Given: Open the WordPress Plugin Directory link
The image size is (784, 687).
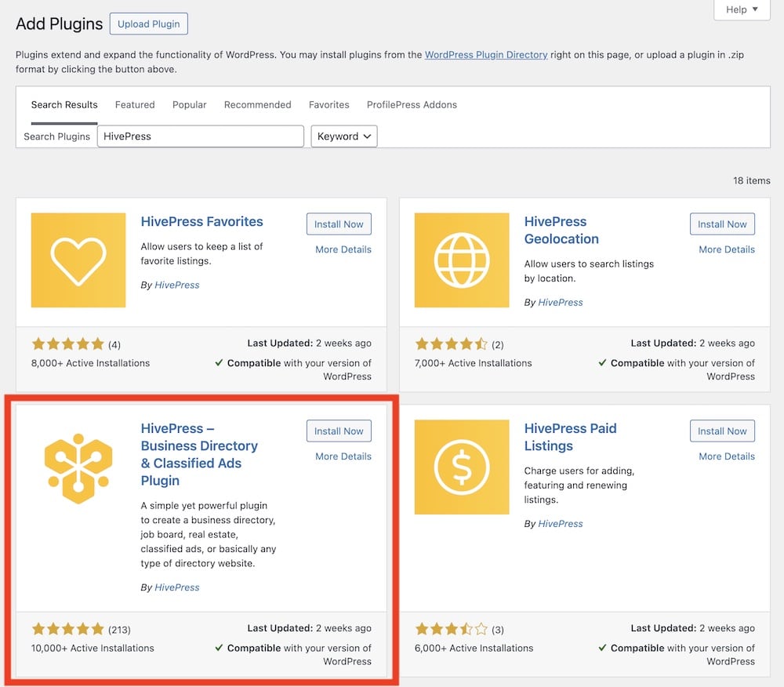Looking at the screenshot, I should coord(486,54).
